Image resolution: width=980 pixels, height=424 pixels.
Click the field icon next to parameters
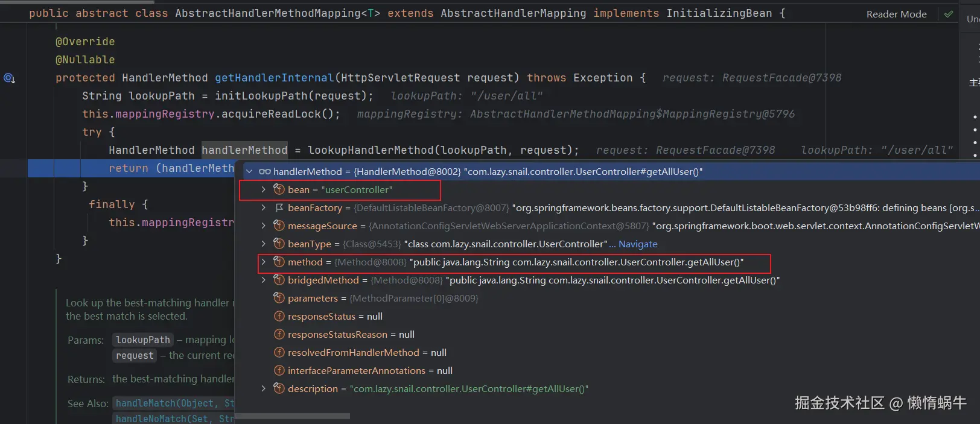279,298
